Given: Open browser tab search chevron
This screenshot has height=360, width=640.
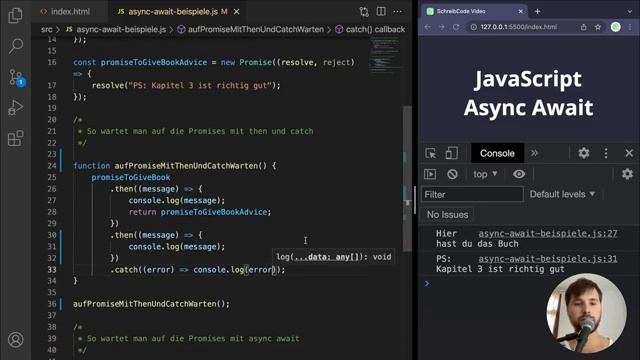Looking at the screenshot, I should [629, 11].
